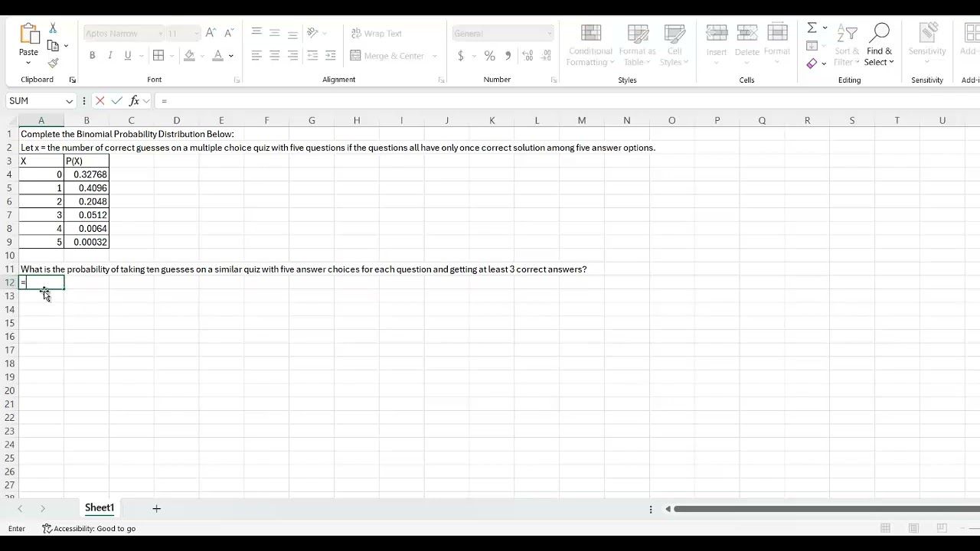Select row 4 header
980x551 pixels.
pos(10,174)
